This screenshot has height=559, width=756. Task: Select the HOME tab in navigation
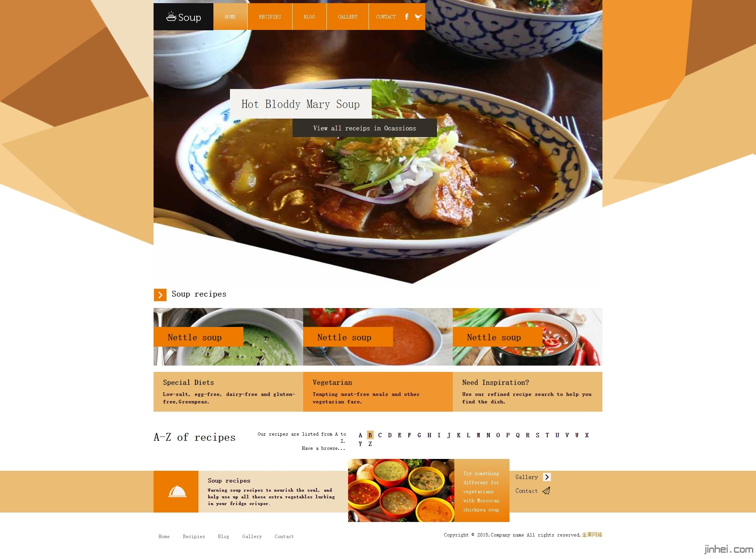pyautogui.click(x=231, y=16)
